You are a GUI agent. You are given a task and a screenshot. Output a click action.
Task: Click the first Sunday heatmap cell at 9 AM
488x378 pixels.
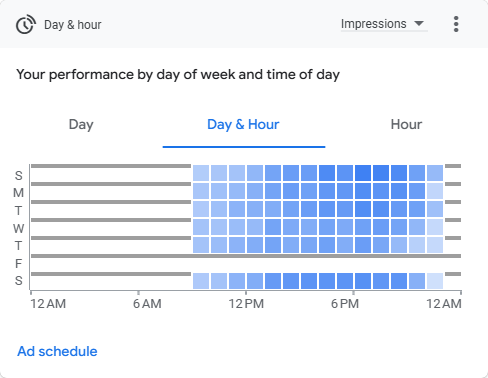pyautogui.click(x=201, y=173)
